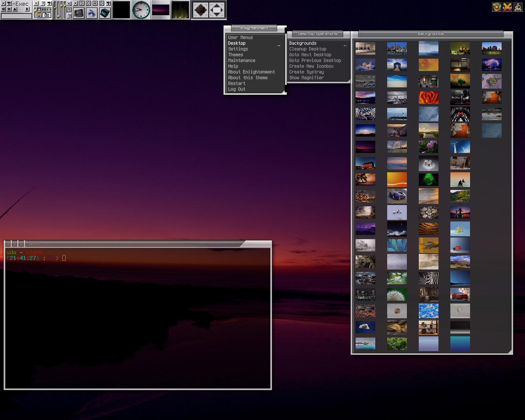Click the M button in mixer applet
525x420 pixels.
(69, 10)
